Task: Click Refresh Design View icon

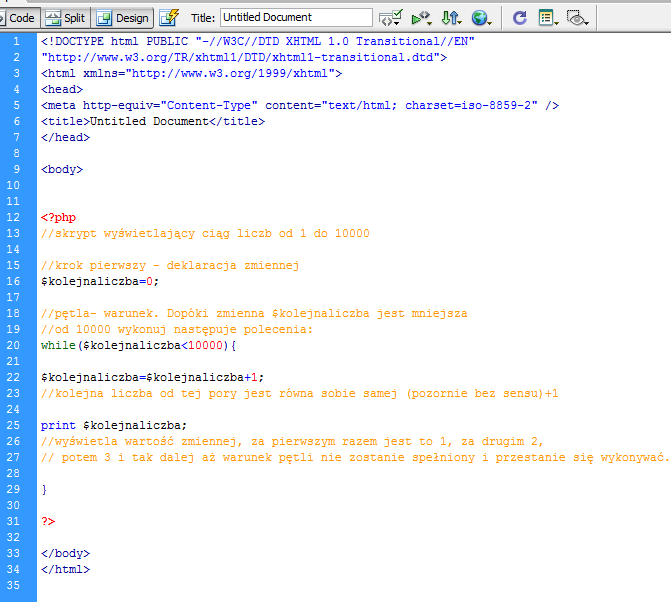Action: click(520, 18)
